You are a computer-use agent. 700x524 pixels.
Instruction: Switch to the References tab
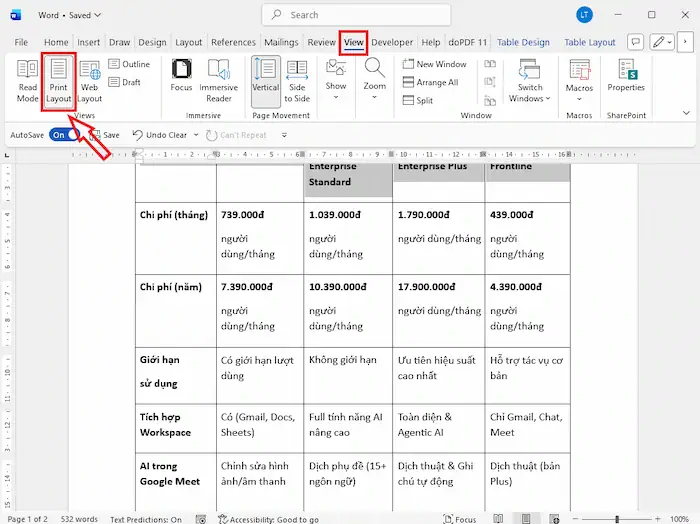[x=233, y=43]
